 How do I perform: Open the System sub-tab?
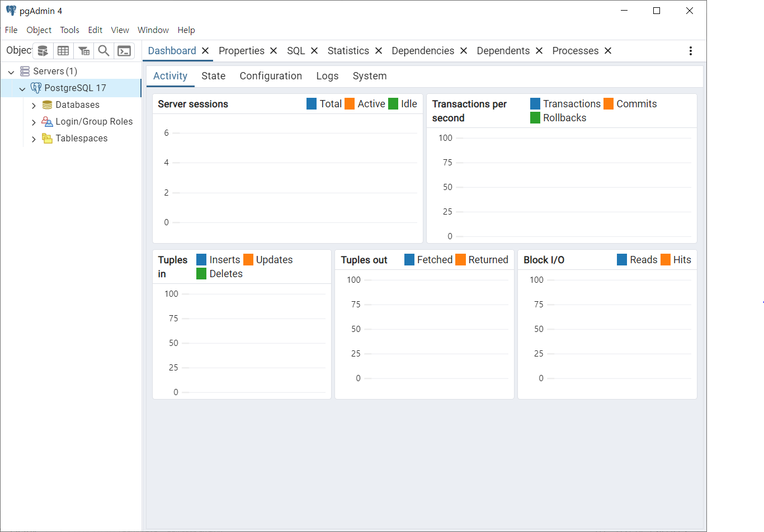point(370,76)
